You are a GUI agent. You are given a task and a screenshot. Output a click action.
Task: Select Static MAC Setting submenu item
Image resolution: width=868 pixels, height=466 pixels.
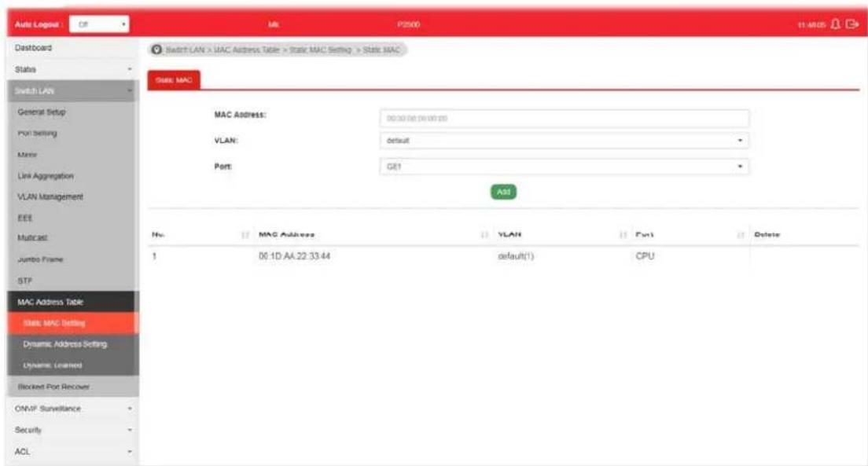pyautogui.click(x=71, y=323)
